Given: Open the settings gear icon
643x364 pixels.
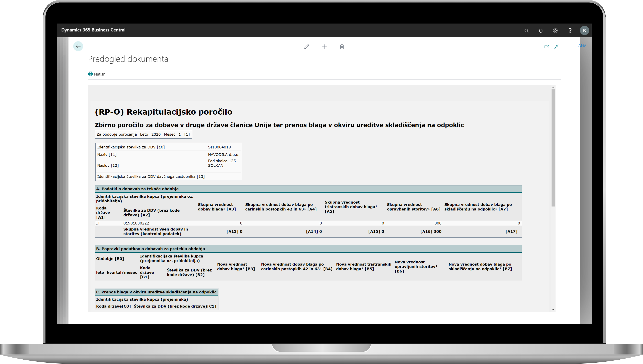Looking at the screenshot, I should [555, 30].
